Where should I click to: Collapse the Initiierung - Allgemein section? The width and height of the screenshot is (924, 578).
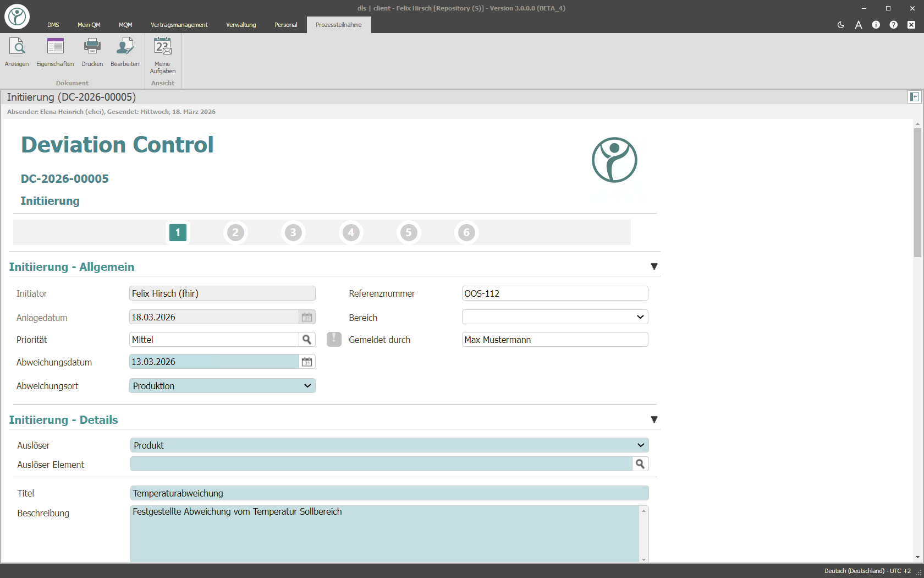point(654,266)
